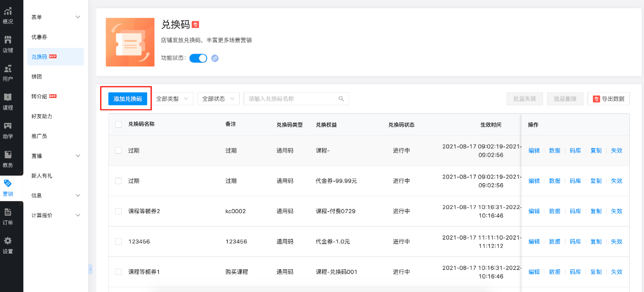Click the 购买课程 remark cell
Viewport: 644px width, 292px height.
(x=237, y=272)
